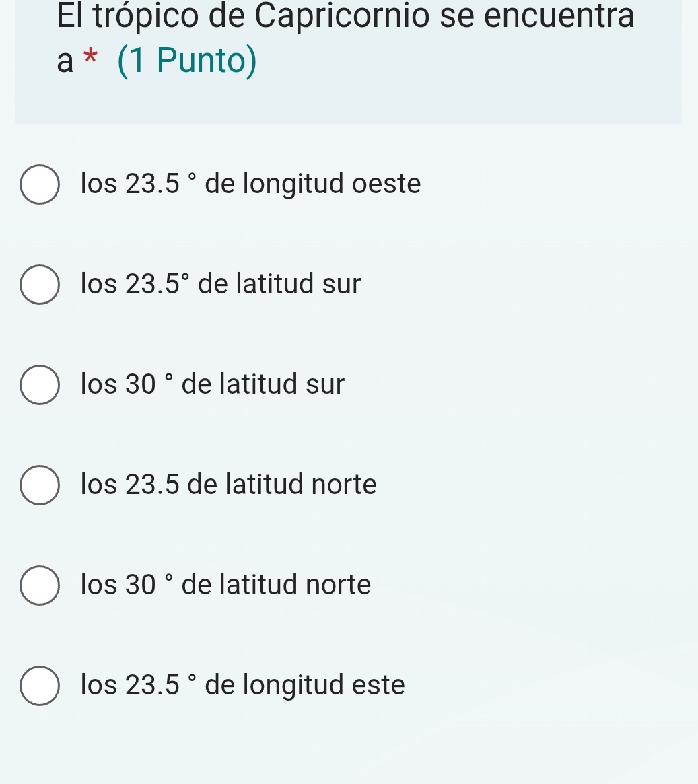
Task: Click the '(1 Punto)' score label
Action: click(x=187, y=61)
